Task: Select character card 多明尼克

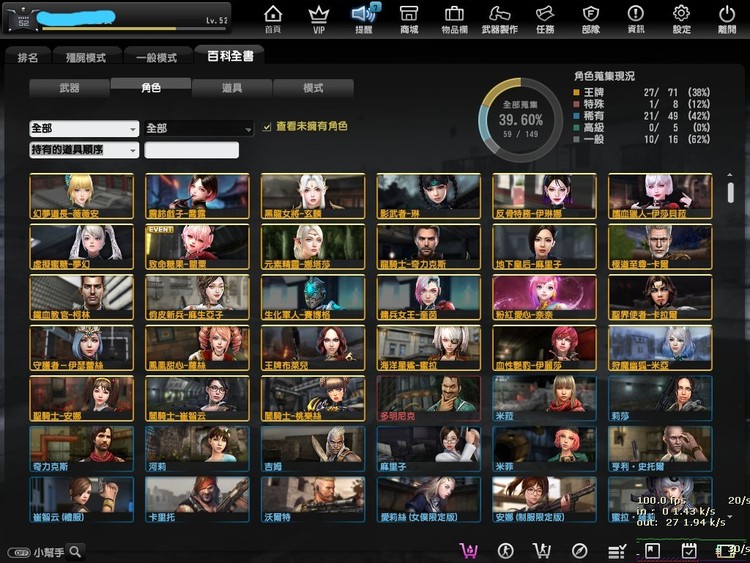Action: [429, 399]
